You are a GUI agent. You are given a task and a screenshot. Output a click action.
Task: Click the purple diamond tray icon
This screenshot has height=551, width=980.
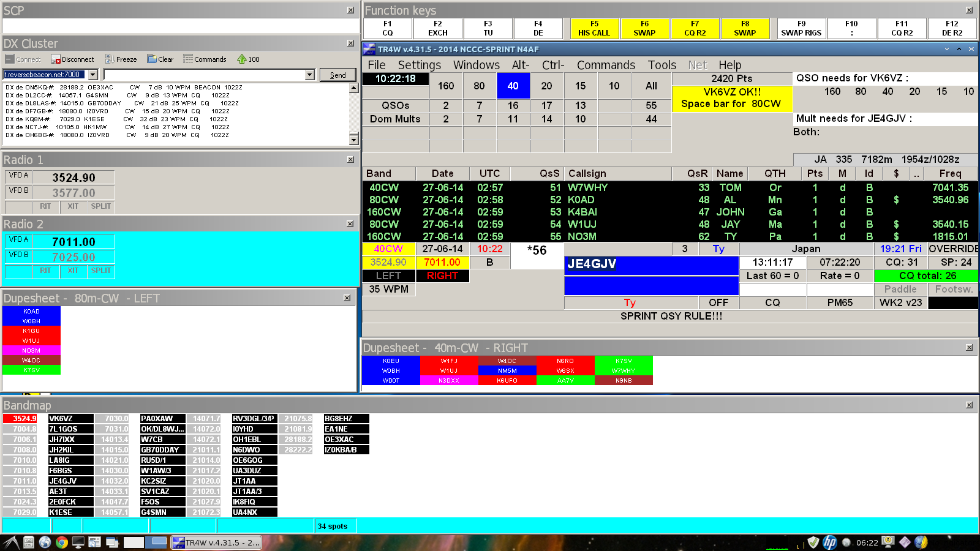pyautogui.click(x=905, y=542)
